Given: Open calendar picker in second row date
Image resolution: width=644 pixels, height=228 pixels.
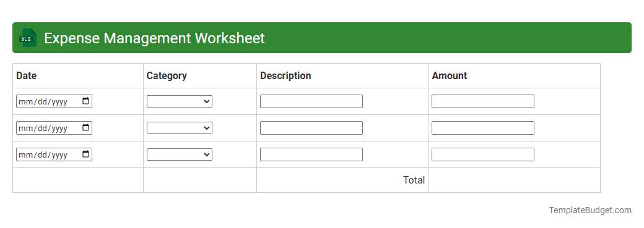Looking at the screenshot, I should pos(86,127).
